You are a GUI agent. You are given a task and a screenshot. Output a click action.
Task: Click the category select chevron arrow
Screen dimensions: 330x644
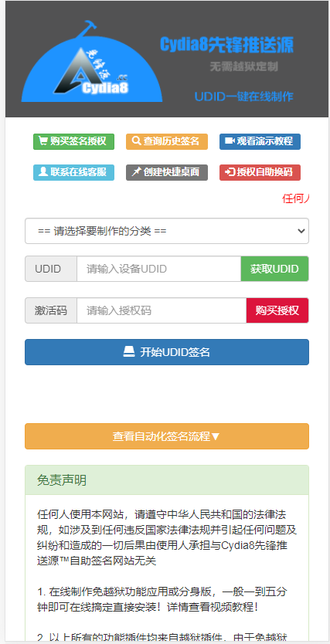coord(301,231)
